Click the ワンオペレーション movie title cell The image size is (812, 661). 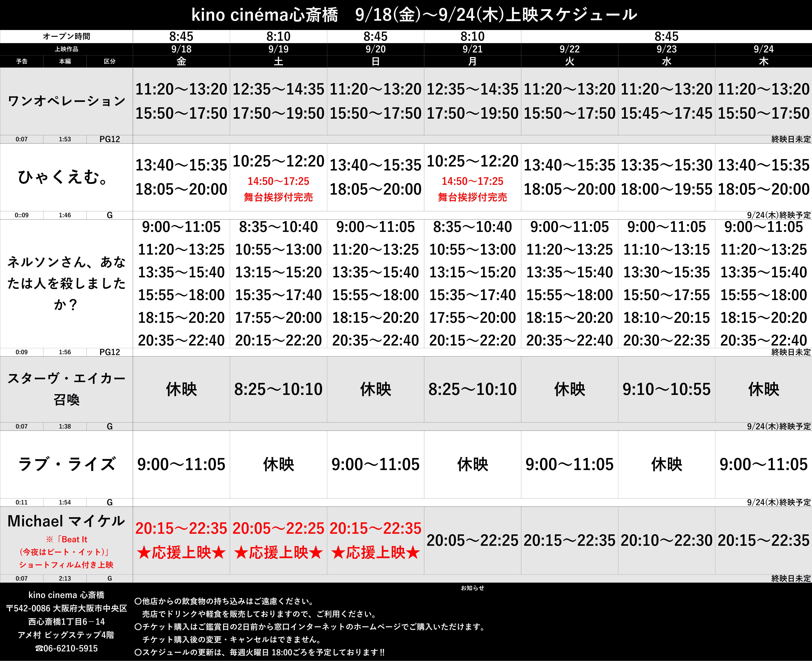click(66, 101)
